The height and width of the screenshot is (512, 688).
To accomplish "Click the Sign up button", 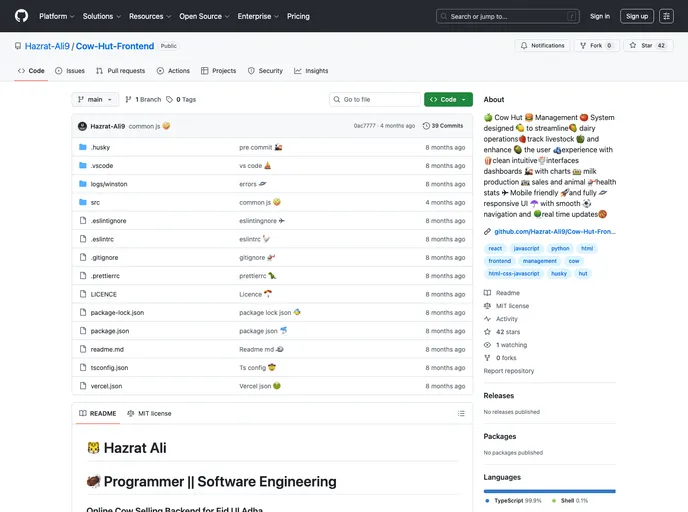I will pyautogui.click(x=637, y=16).
